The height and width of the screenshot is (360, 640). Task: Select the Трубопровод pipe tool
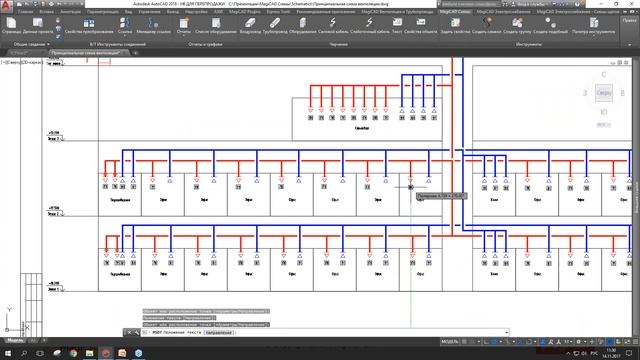[x=275, y=25]
